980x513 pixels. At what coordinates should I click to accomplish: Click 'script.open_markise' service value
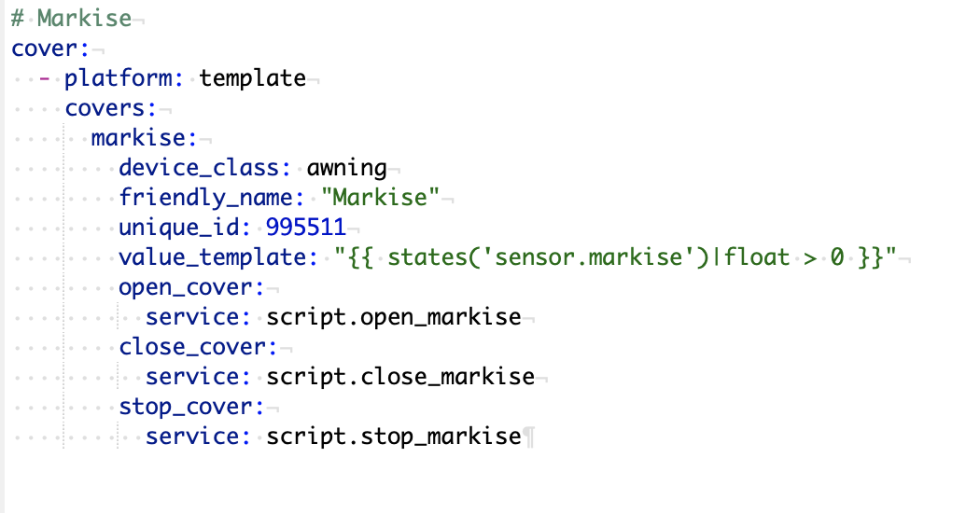click(394, 317)
